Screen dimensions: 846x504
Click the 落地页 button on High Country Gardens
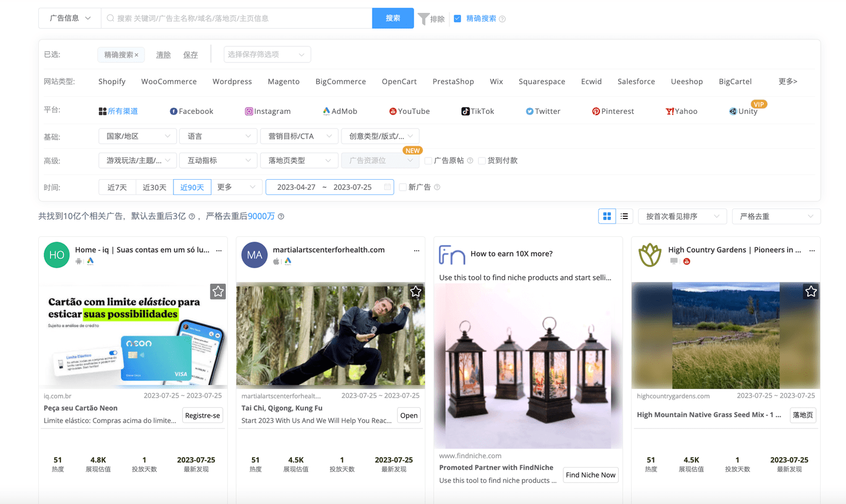point(803,415)
